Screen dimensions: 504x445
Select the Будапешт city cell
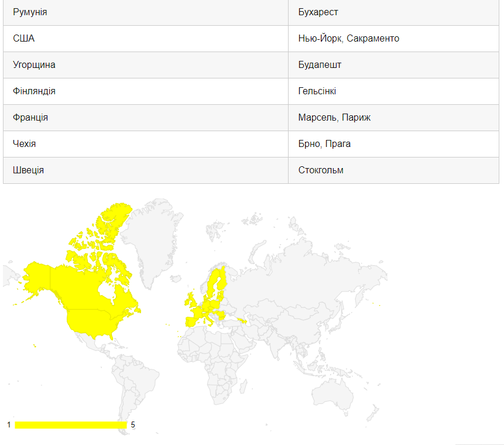point(320,65)
